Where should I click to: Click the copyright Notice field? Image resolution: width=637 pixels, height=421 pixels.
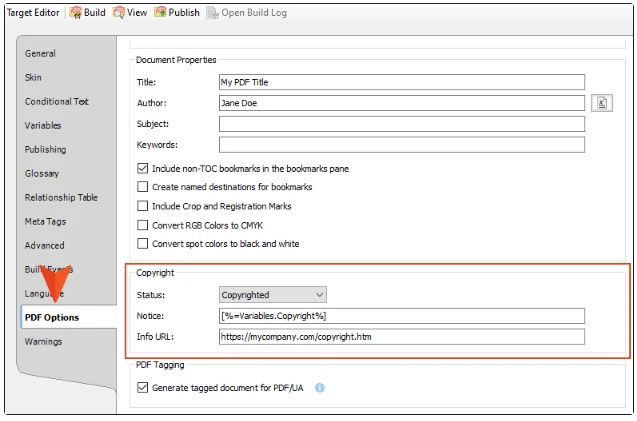pyautogui.click(x=401, y=316)
